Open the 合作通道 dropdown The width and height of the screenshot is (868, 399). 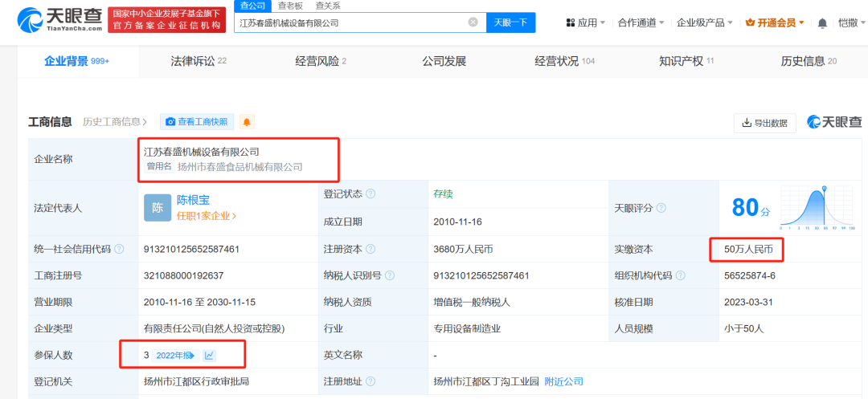pyautogui.click(x=641, y=22)
